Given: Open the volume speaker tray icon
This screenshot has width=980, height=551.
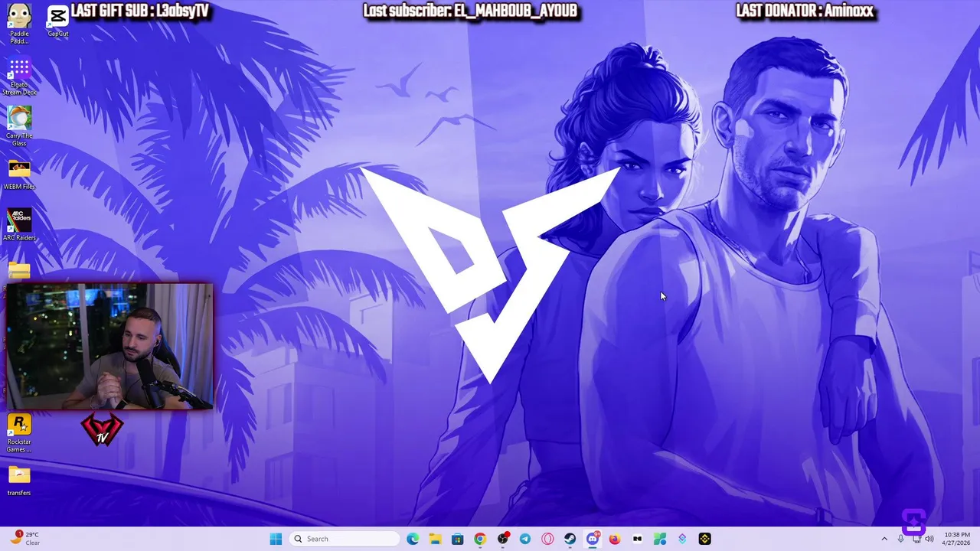Looking at the screenshot, I should [x=929, y=539].
